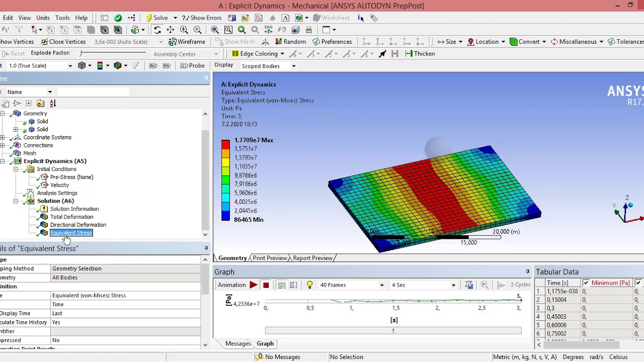
Task: Click the Tags icon next to Worksheet
Action: tap(373, 18)
